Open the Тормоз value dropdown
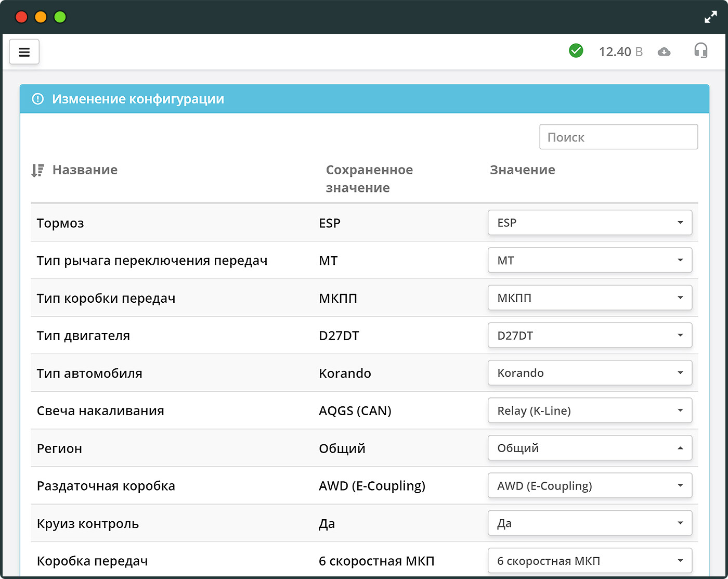 [590, 223]
